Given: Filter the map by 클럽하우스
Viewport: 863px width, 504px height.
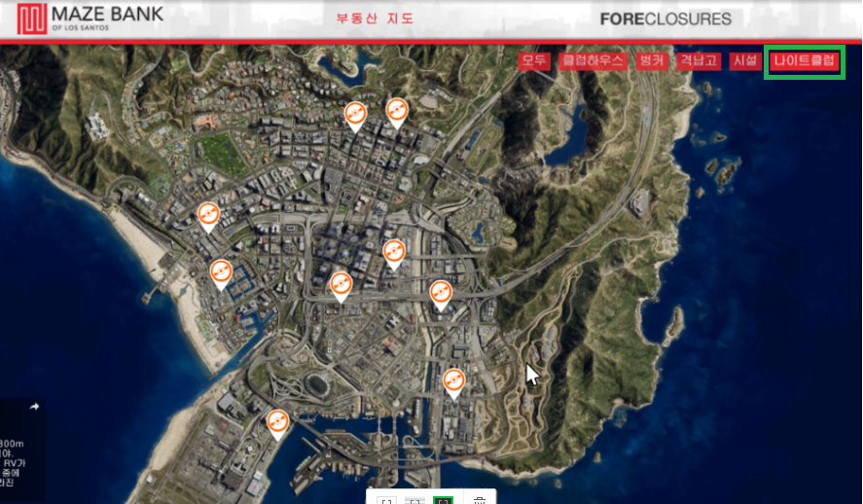Looking at the screenshot, I should [x=593, y=60].
